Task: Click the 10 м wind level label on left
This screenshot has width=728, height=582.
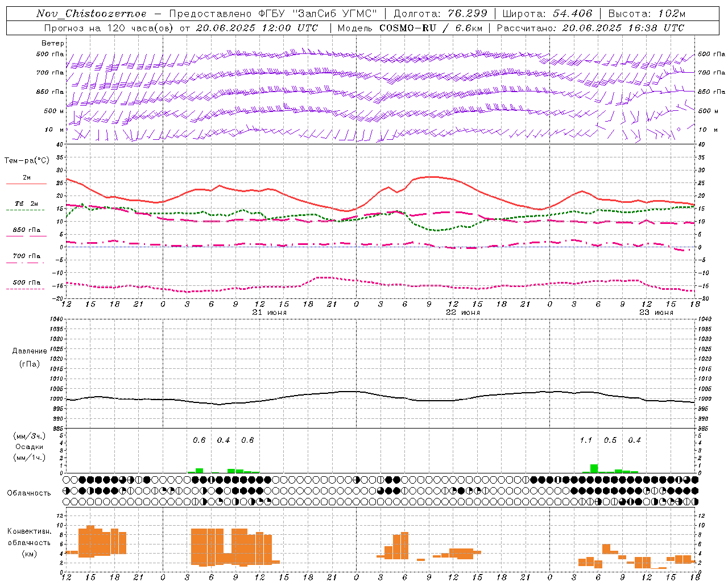Action: 54,130
